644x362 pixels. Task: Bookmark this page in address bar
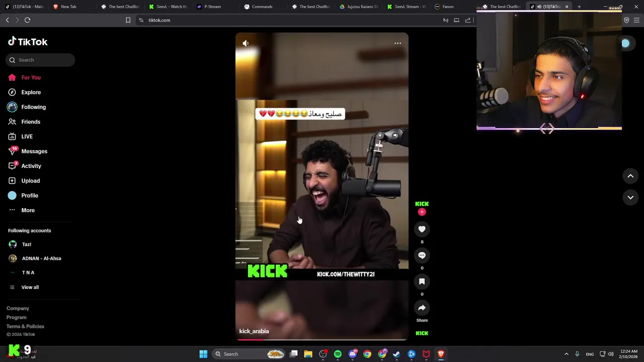click(128, 20)
